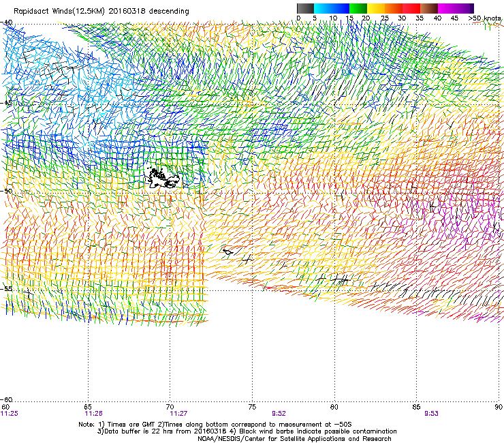Select the '45' knots legend label
504x443 pixels.
(x=454, y=18)
